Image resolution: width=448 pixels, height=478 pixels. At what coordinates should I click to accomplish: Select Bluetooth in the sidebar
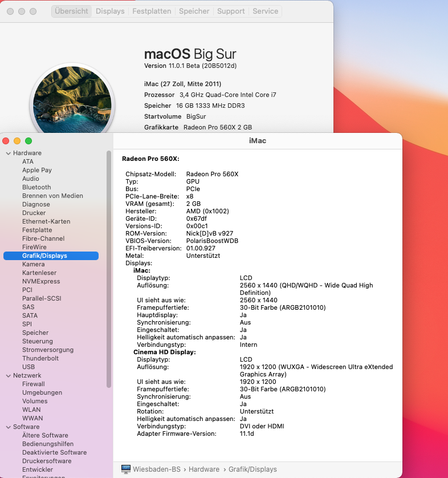coord(36,187)
